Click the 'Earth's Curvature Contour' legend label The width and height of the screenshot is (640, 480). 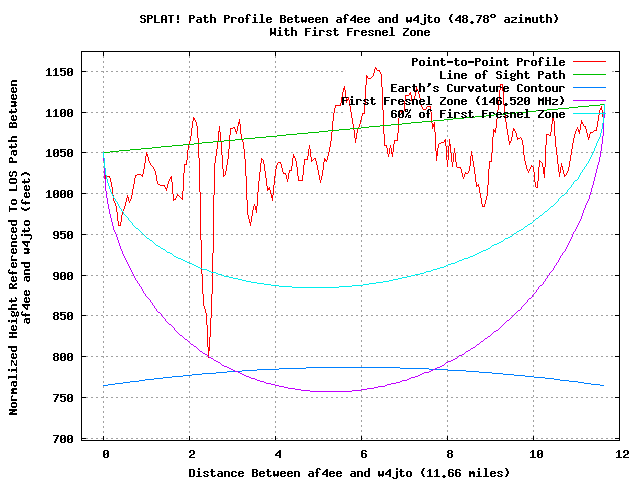tap(478, 88)
